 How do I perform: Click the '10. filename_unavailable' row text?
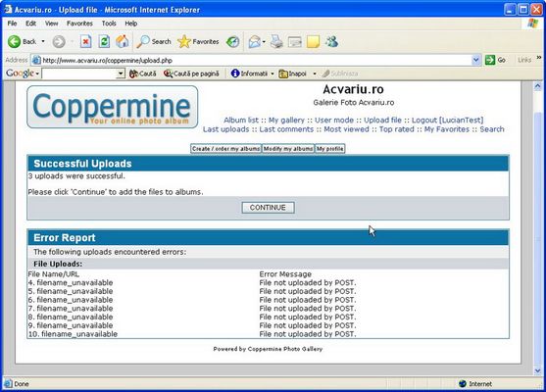[73, 334]
